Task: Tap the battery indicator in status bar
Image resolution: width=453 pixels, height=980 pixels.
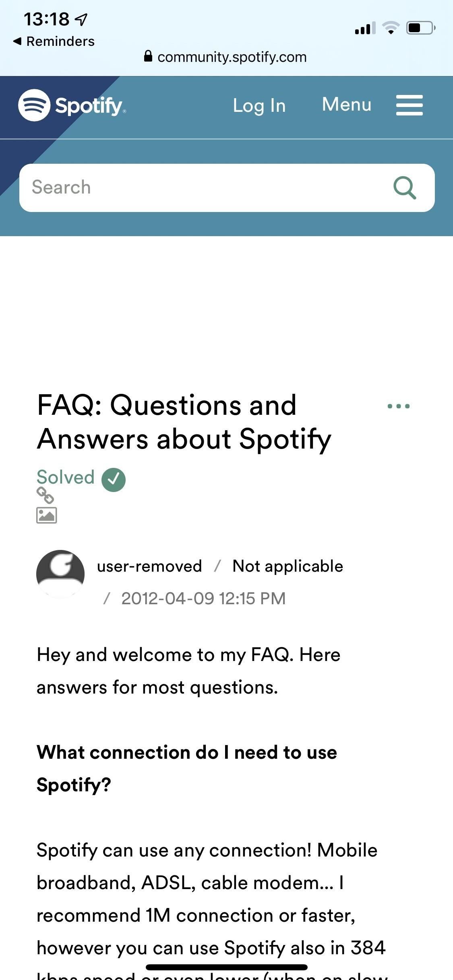Action: [420, 28]
